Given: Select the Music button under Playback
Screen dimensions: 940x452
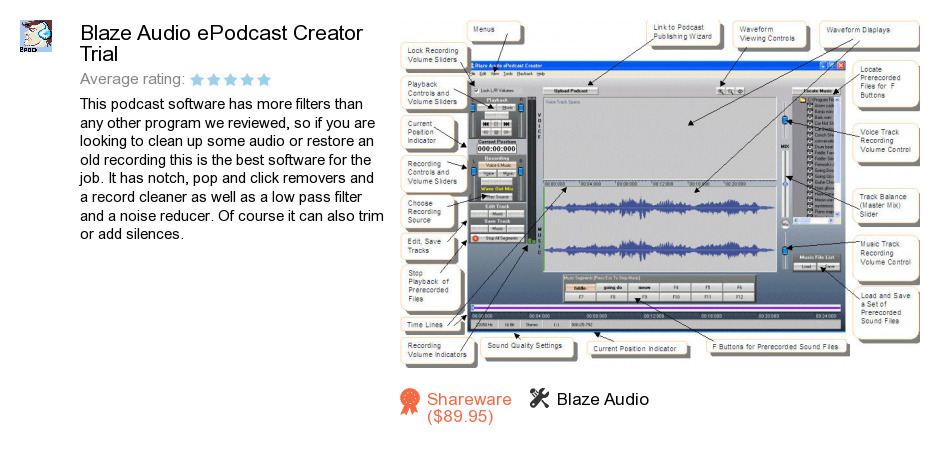Looking at the screenshot, I should 507,107.
